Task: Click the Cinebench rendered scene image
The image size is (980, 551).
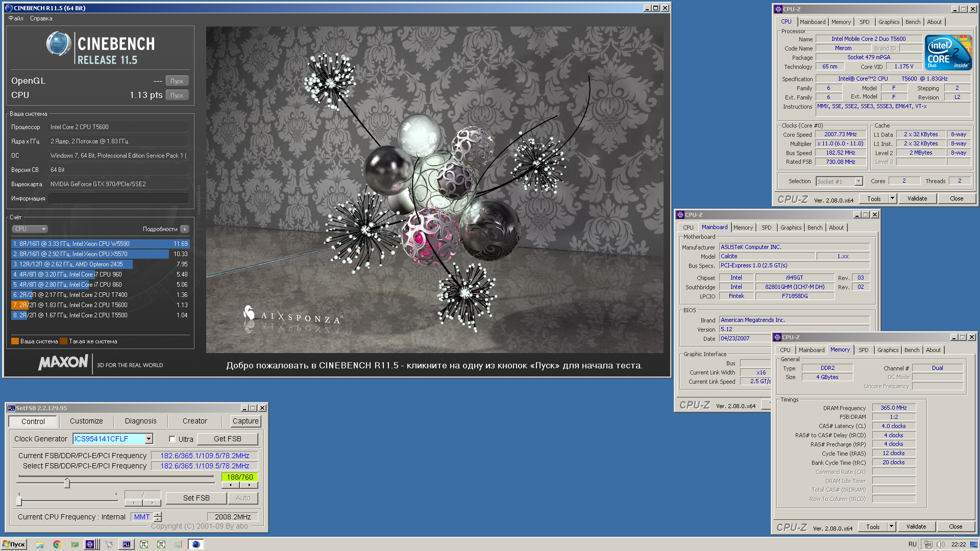Action: click(x=435, y=190)
